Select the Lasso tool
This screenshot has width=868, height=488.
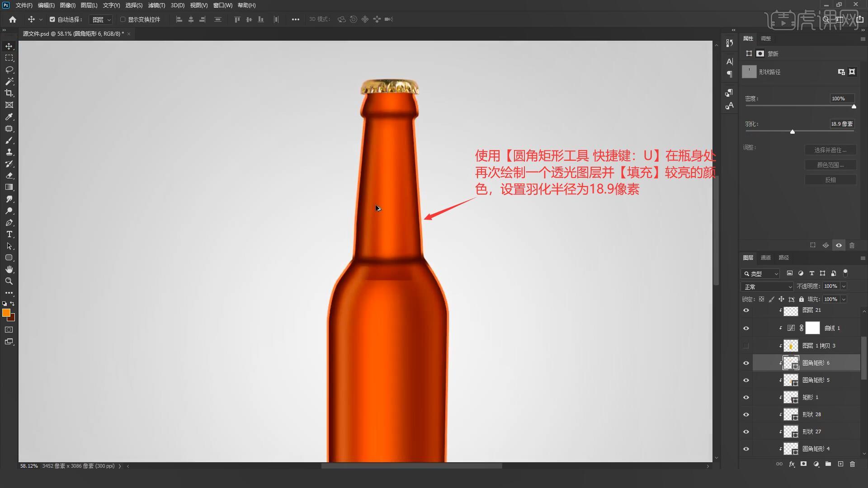pos(9,70)
